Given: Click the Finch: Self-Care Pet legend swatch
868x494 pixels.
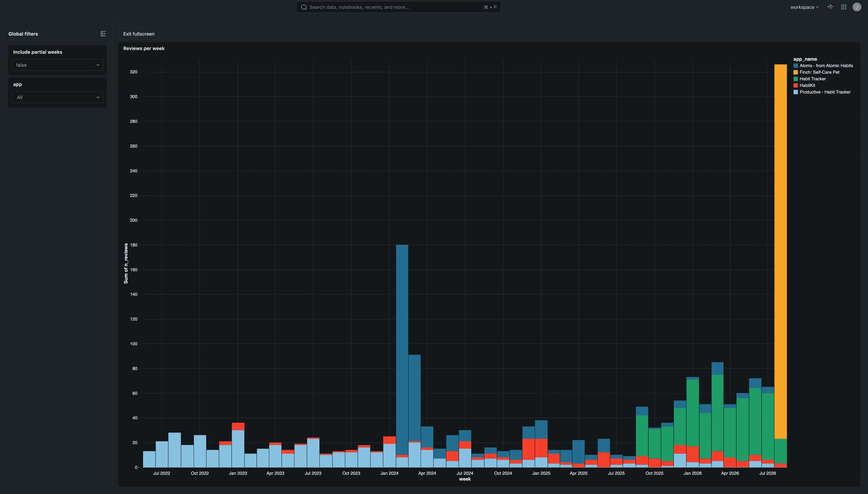Looking at the screenshot, I should tap(795, 72).
